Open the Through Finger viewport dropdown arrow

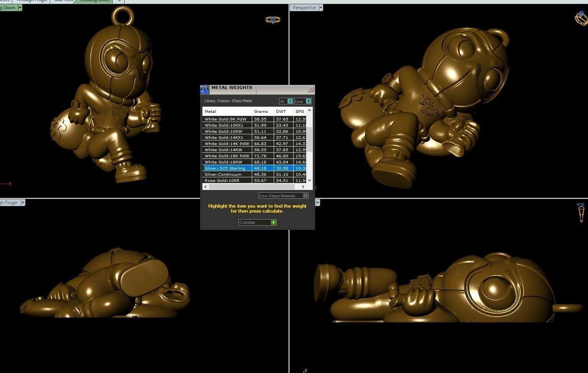[x=23, y=203]
